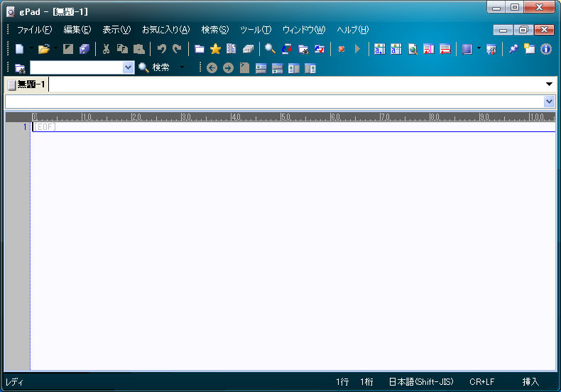Open the ファイル(F) menu
Viewport: 561px width, 392px height.
tap(34, 30)
